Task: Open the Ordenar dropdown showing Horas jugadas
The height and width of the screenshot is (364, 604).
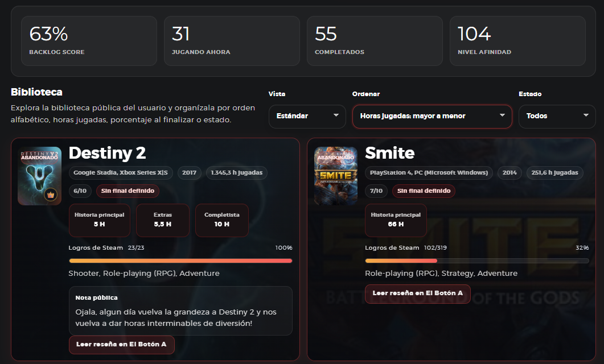Action: [x=432, y=116]
